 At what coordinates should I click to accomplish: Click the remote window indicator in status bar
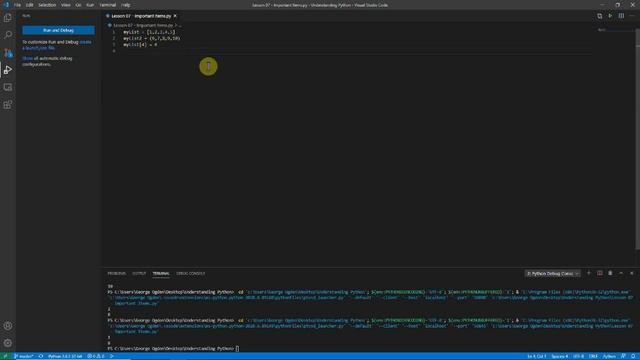(5, 356)
